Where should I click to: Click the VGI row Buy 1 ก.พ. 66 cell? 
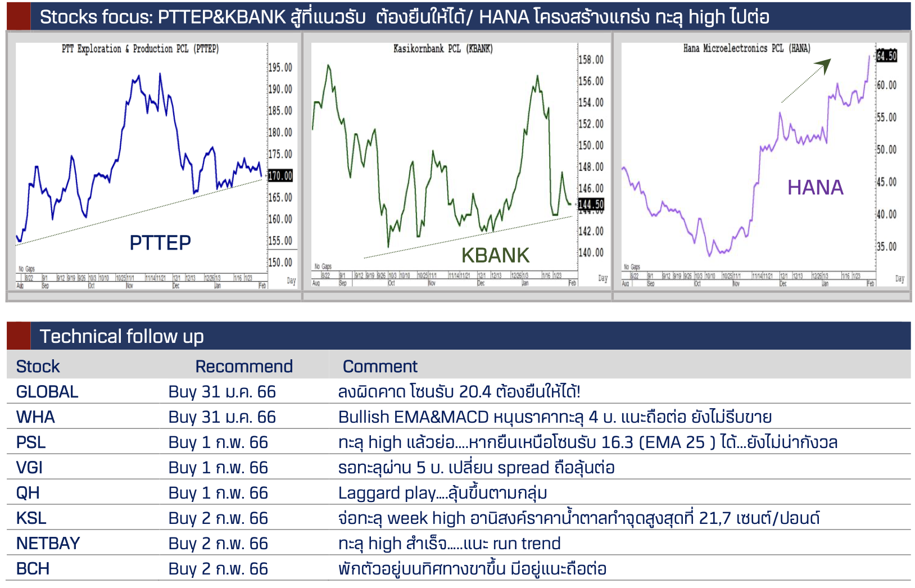[x=218, y=468]
